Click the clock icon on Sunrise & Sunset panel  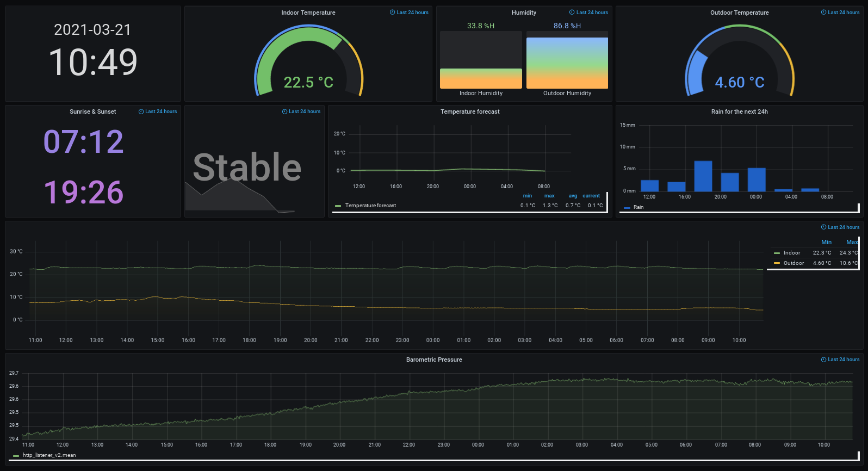coord(141,111)
